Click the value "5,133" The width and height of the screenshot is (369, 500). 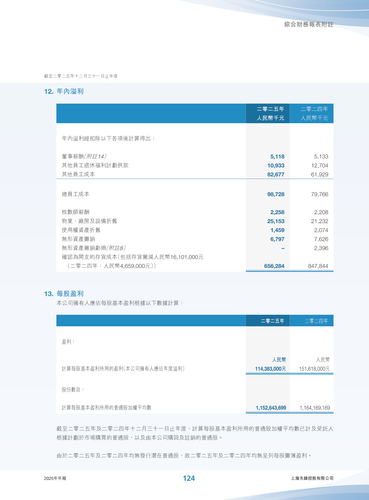(x=321, y=157)
